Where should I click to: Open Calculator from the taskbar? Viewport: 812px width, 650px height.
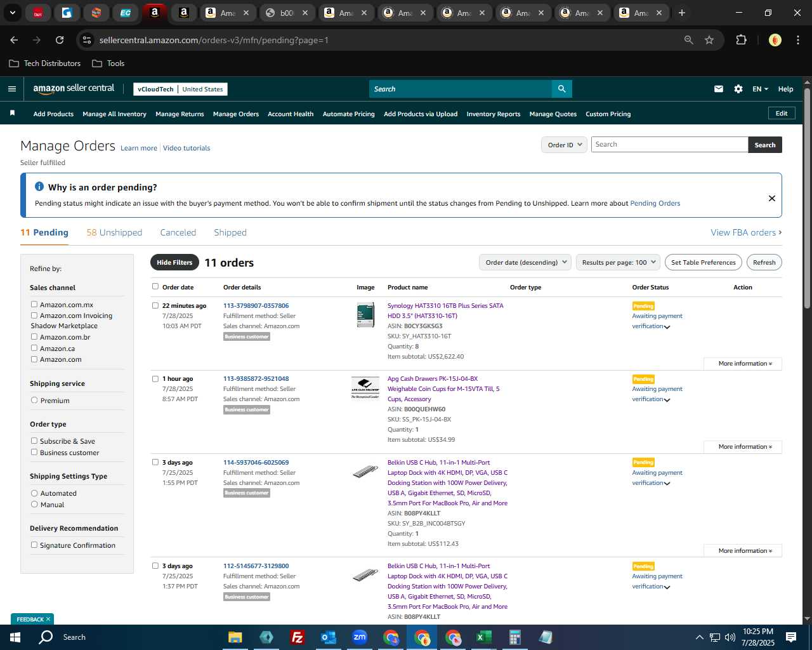[514, 637]
